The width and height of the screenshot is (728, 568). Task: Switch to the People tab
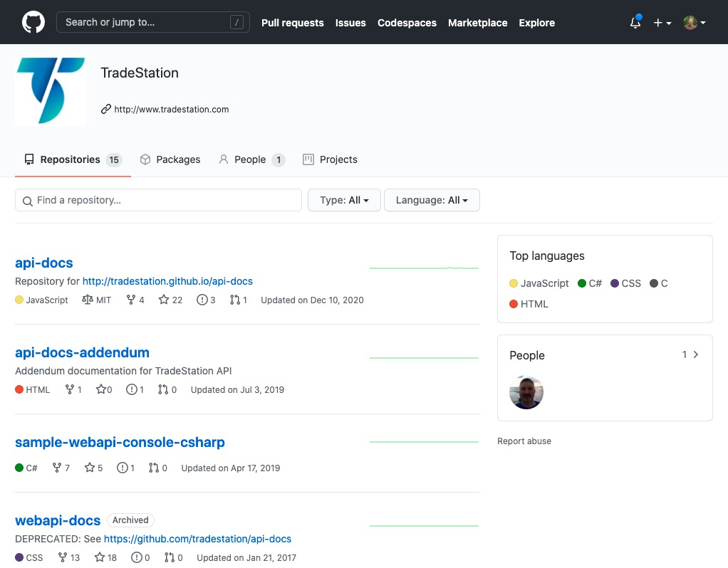(251, 159)
